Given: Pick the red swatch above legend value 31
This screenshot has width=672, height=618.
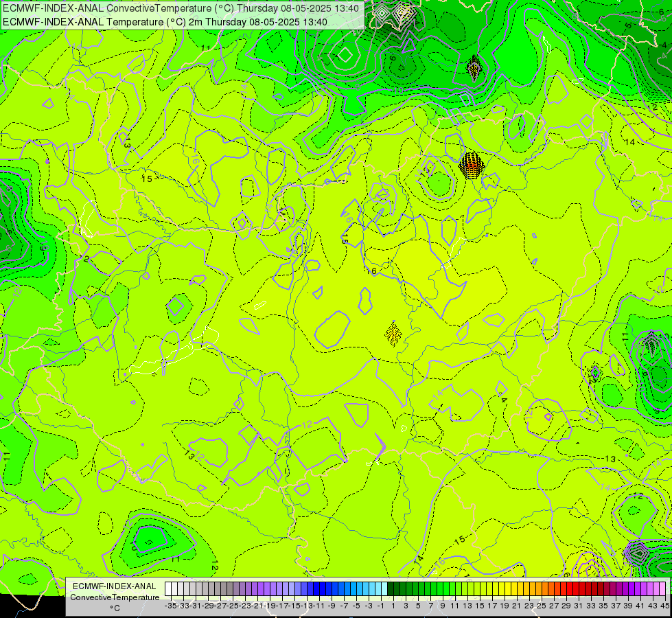Looking at the screenshot, I should pos(576,589).
